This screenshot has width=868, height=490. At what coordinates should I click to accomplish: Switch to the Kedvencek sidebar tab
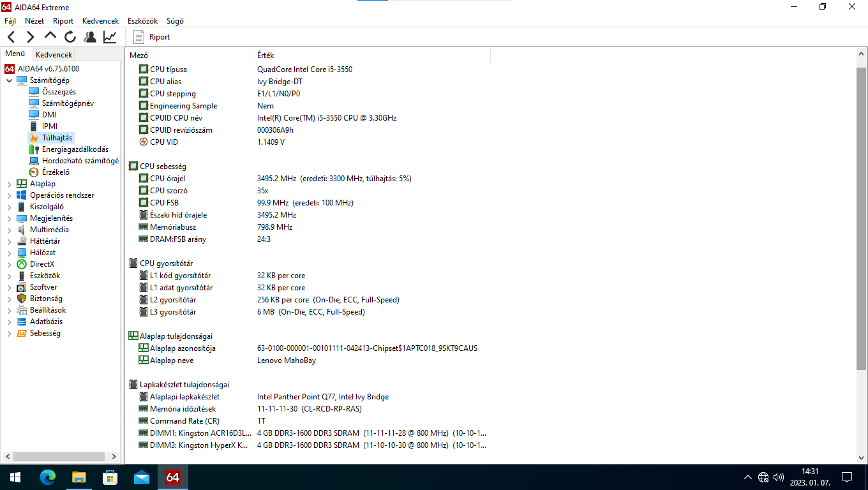[54, 55]
